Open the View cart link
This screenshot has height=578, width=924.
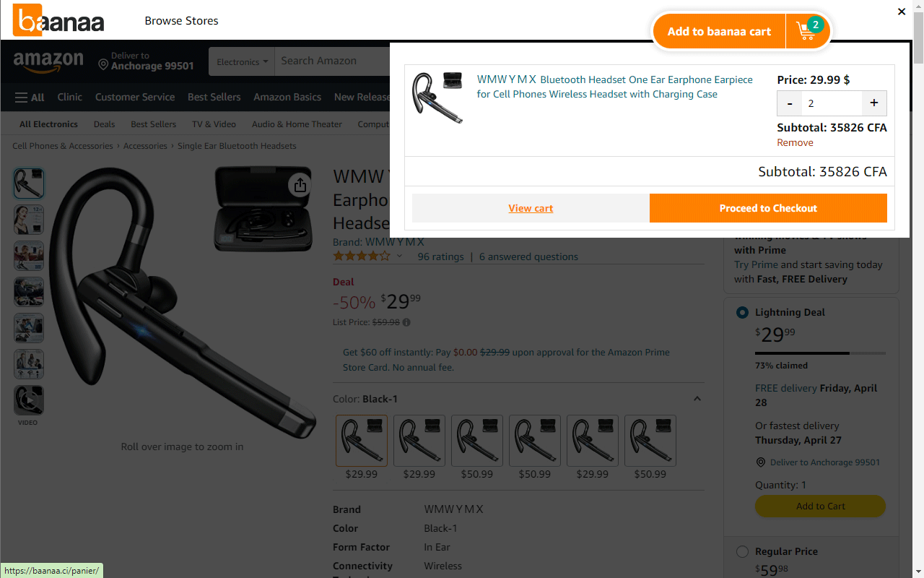coord(531,208)
